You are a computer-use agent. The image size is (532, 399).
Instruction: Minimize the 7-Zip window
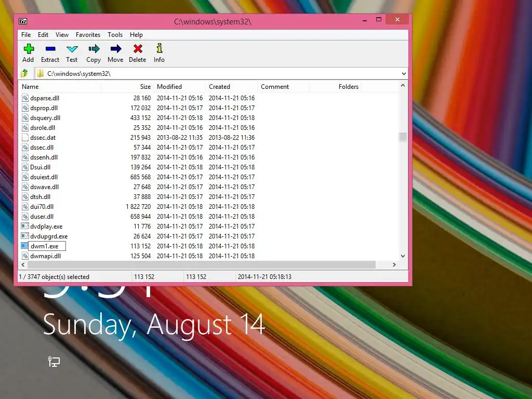pyautogui.click(x=364, y=20)
